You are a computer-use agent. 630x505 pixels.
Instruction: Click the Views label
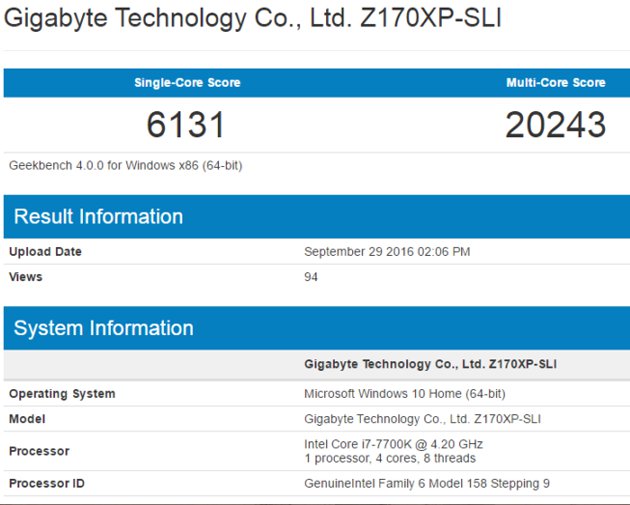(26, 277)
